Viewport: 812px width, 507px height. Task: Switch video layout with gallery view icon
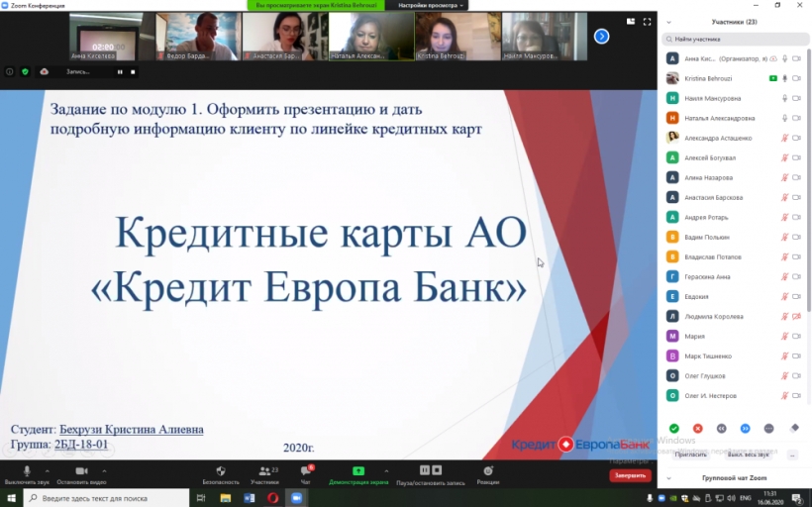pyautogui.click(x=631, y=22)
